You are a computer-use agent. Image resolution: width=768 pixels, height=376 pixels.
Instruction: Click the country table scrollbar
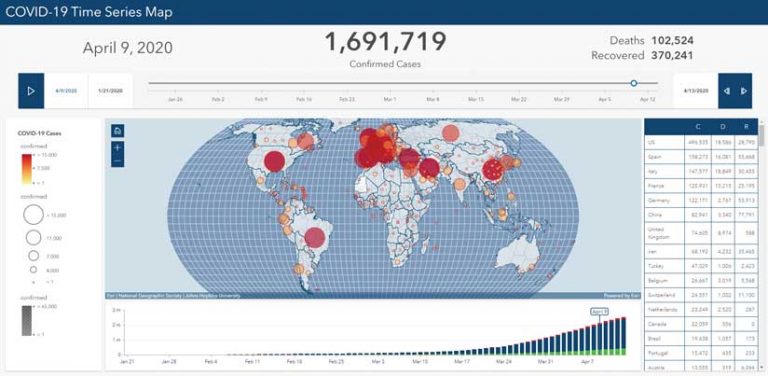(x=761, y=135)
